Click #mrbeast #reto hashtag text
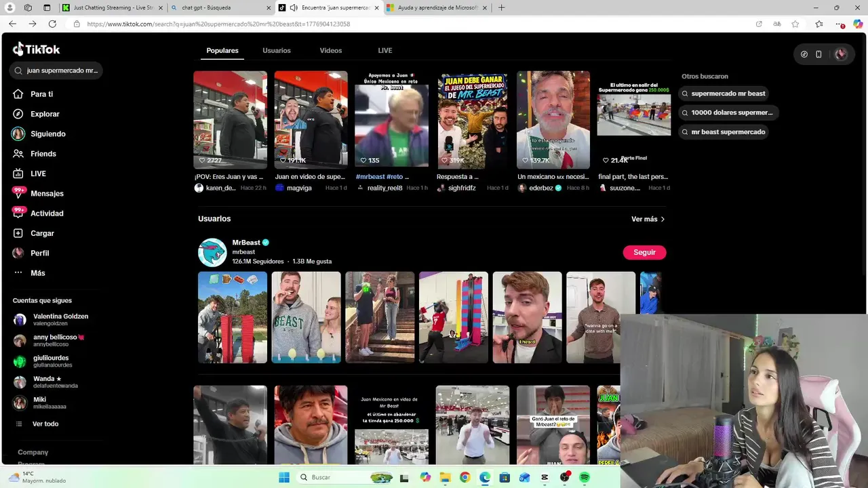This screenshot has width=868, height=488. [x=382, y=177]
